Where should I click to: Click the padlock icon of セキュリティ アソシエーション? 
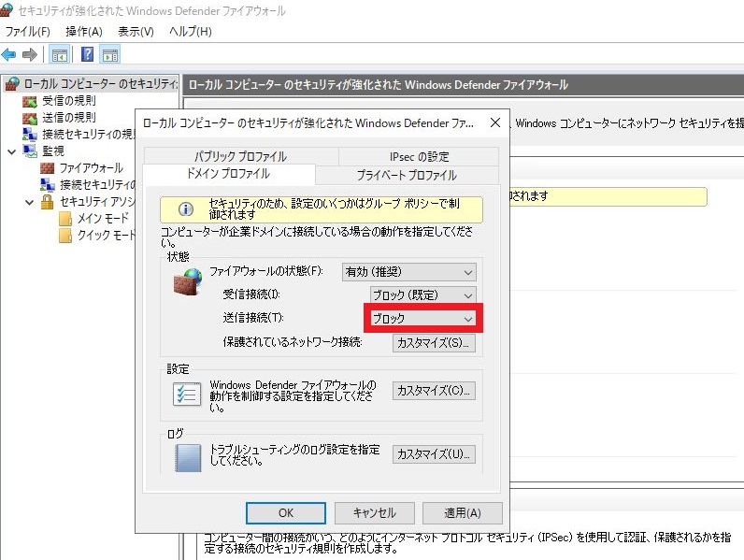click(x=47, y=202)
